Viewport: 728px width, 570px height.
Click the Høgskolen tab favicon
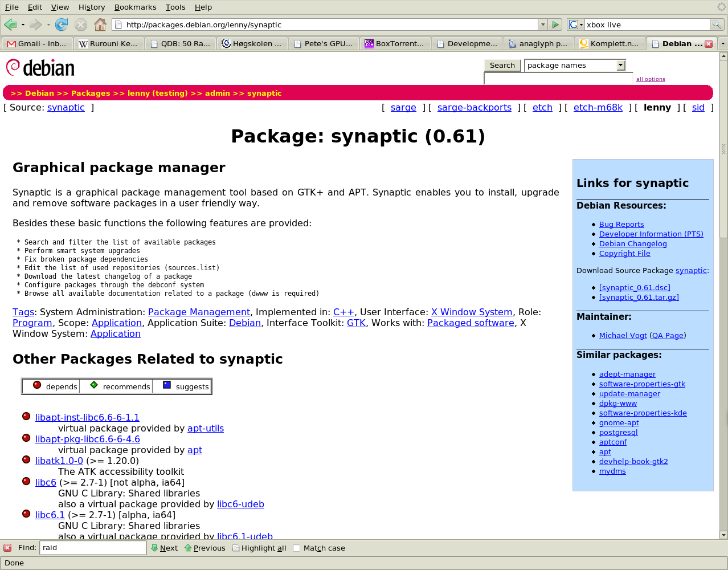(226, 43)
